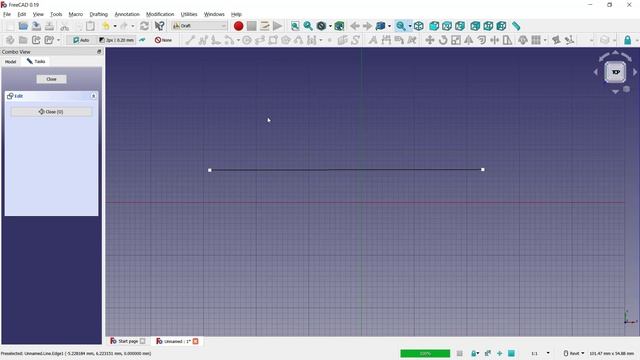
Task: Set the front view cube icon
Action: (434, 26)
